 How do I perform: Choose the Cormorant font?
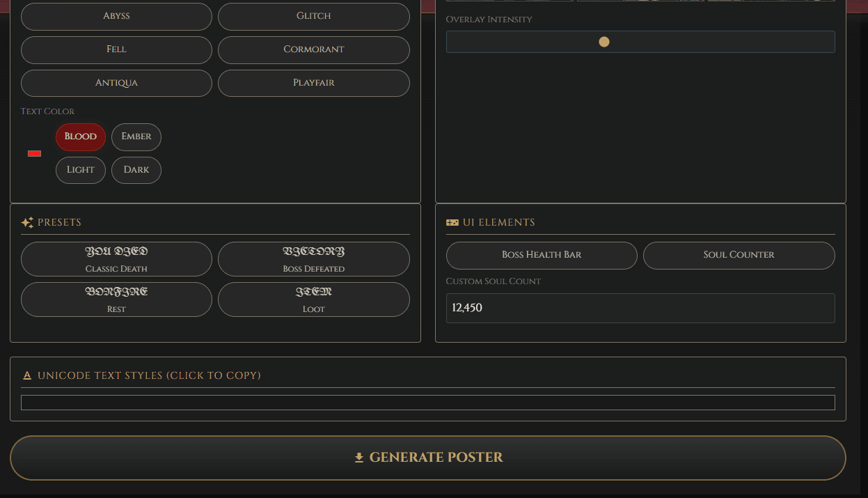pyautogui.click(x=313, y=49)
